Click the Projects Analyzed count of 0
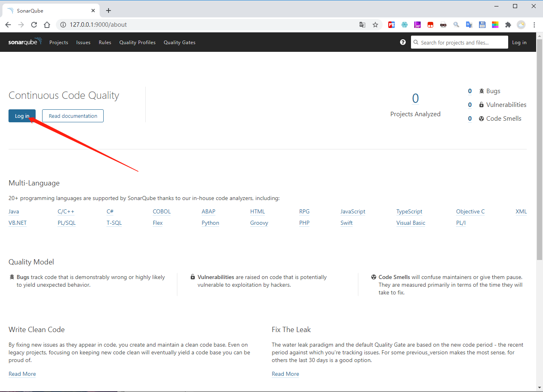543x392 pixels. tap(415, 98)
